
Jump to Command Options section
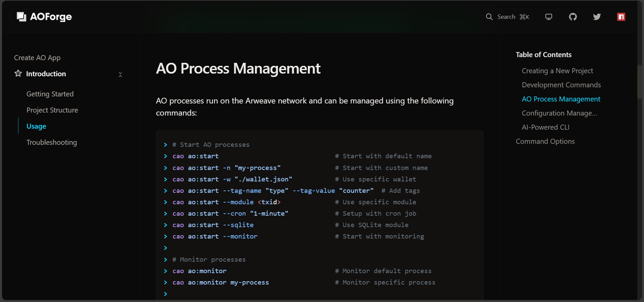tap(545, 141)
